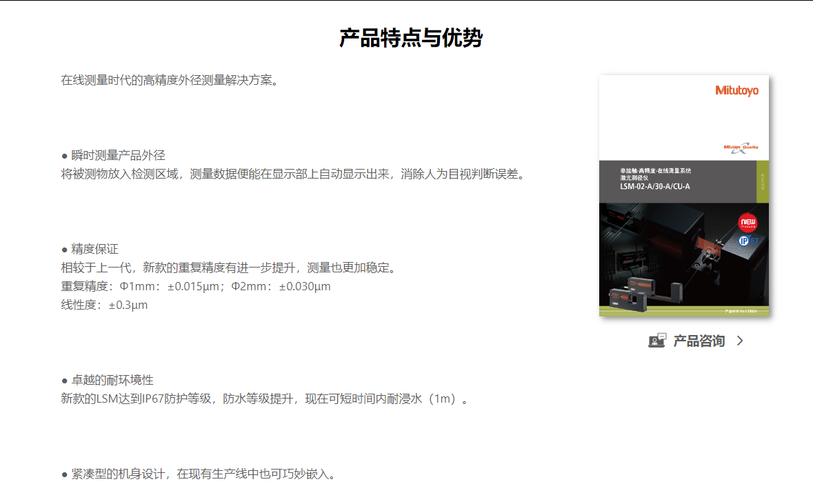Click the product inquiry chat icon

click(657, 341)
